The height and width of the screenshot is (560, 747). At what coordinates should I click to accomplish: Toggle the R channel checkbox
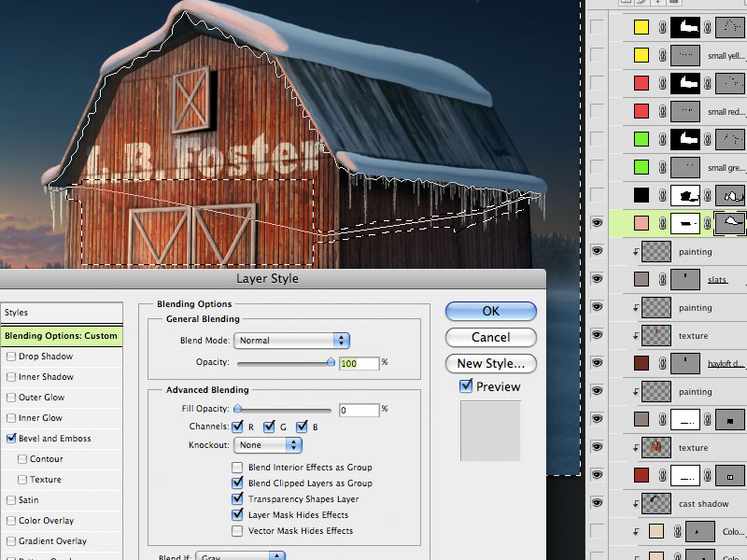click(237, 427)
